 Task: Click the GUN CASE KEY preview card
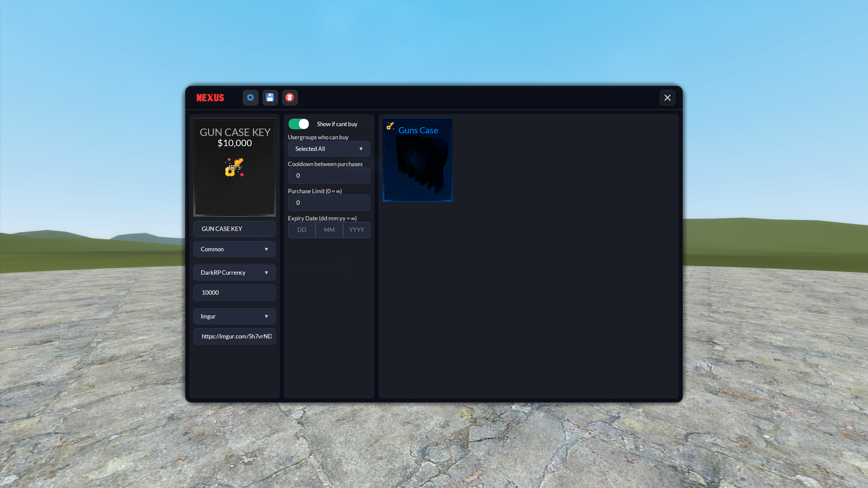coord(234,167)
